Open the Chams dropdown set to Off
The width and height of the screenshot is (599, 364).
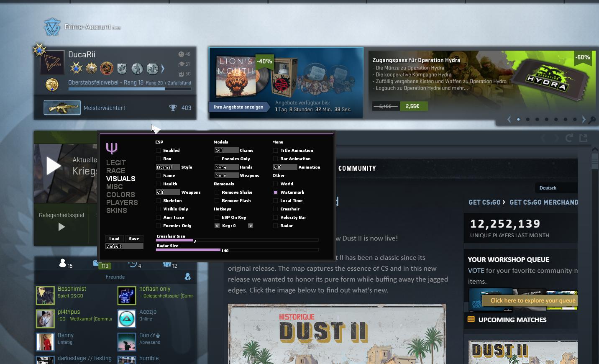tap(226, 150)
